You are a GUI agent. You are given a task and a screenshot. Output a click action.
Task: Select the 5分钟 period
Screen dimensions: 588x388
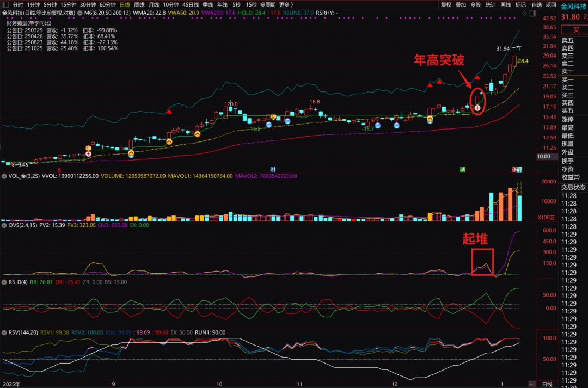[x=50, y=4]
